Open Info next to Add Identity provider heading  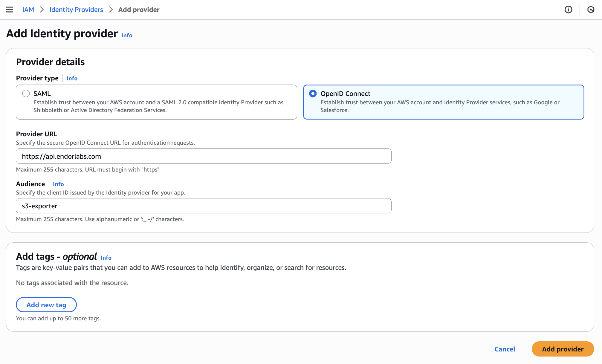[126, 35]
